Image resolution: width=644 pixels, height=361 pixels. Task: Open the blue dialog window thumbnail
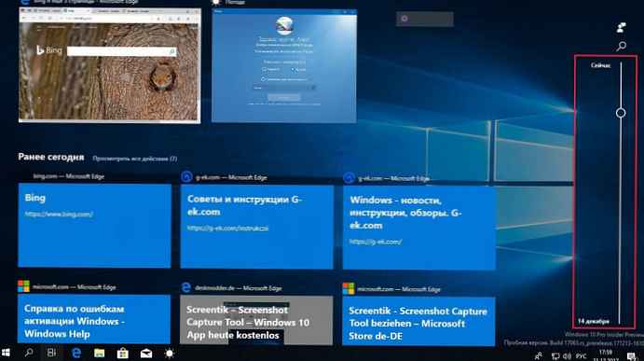pyautogui.click(x=284, y=66)
